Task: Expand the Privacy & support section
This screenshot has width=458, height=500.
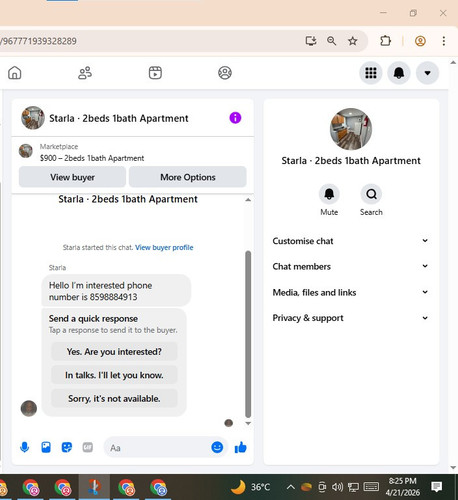Action: 350,318
